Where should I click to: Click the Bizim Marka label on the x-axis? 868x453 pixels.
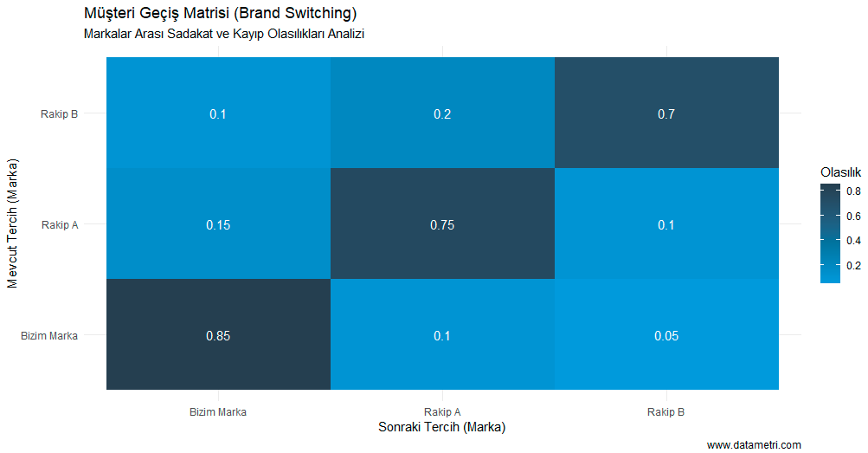tap(218, 411)
